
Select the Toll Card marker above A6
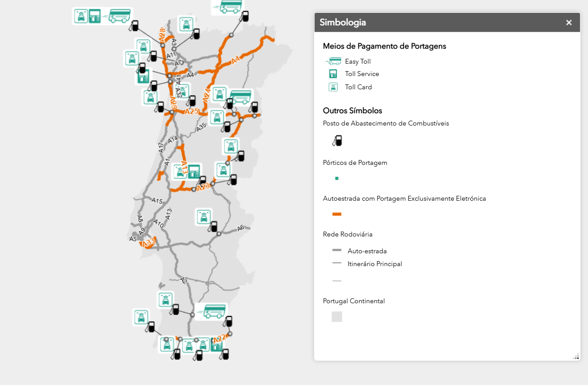204,217
